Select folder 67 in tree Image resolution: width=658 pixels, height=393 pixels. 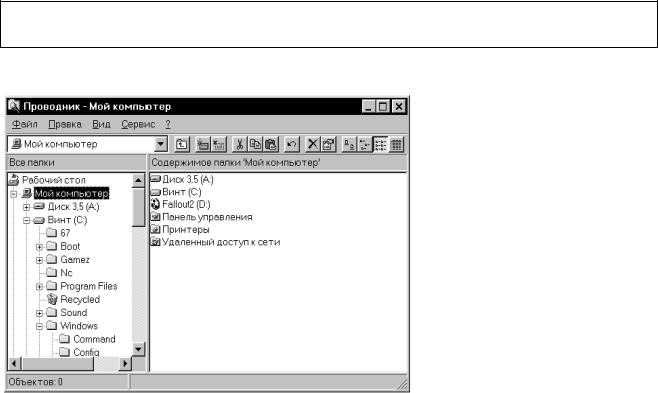tap(65, 233)
